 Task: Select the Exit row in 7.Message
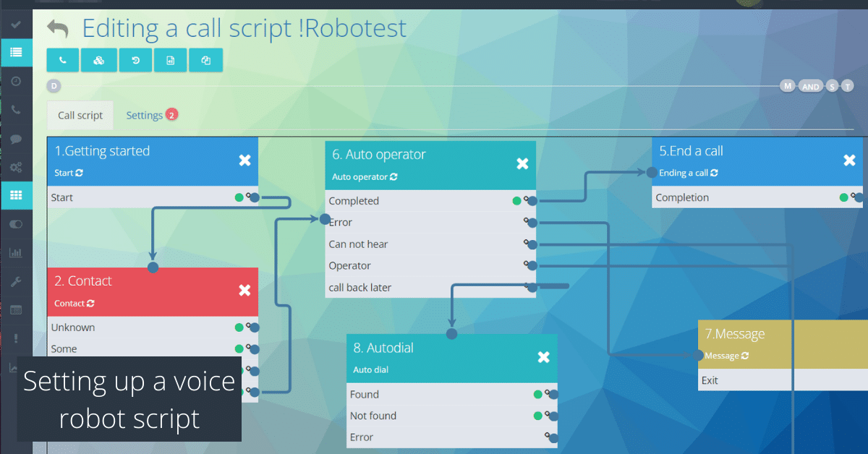[783, 380]
